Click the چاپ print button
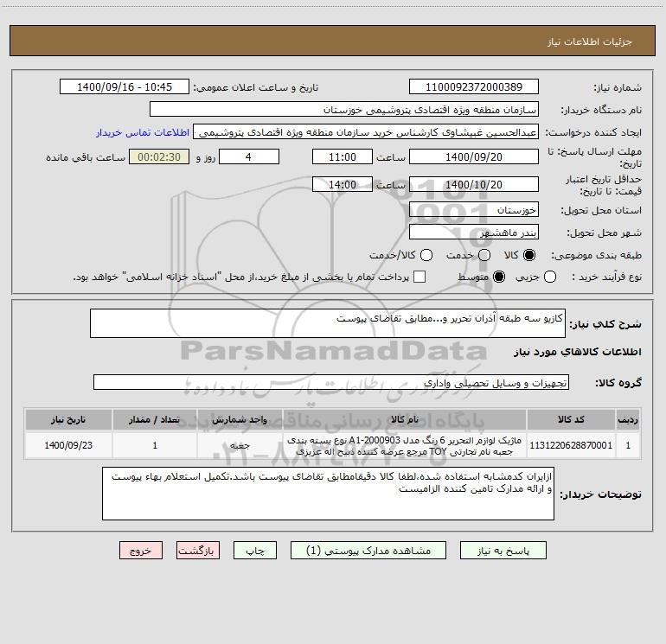This screenshot has width=666, height=644. (x=255, y=551)
